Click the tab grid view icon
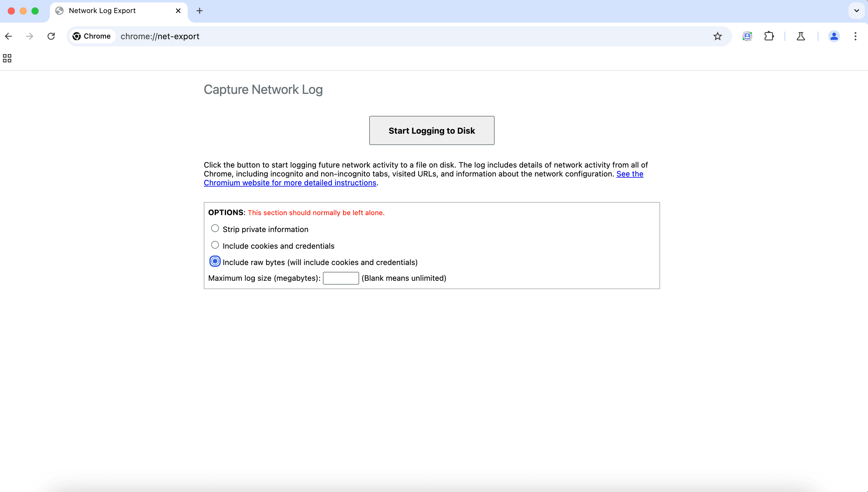868x492 pixels. tap(7, 58)
